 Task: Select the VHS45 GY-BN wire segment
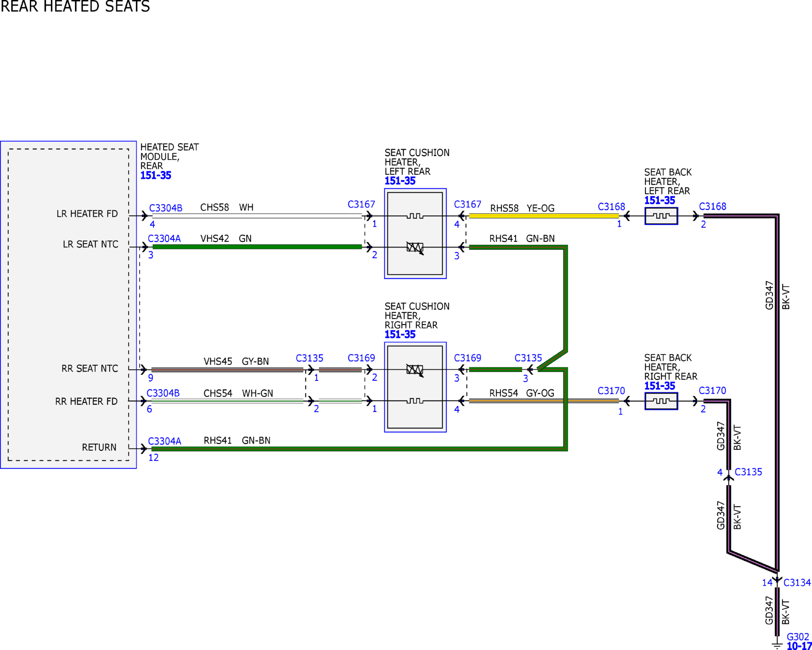click(x=227, y=370)
